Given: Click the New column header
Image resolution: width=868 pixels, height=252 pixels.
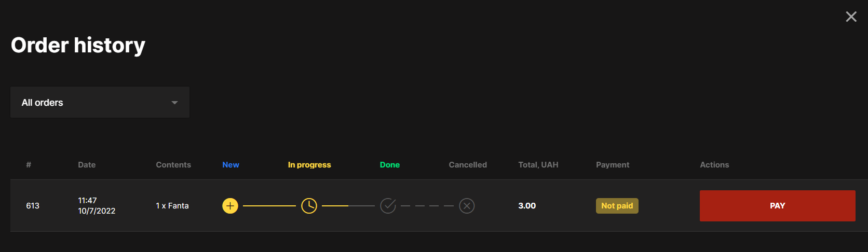Looking at the screenshot, I should coord(230,165).
